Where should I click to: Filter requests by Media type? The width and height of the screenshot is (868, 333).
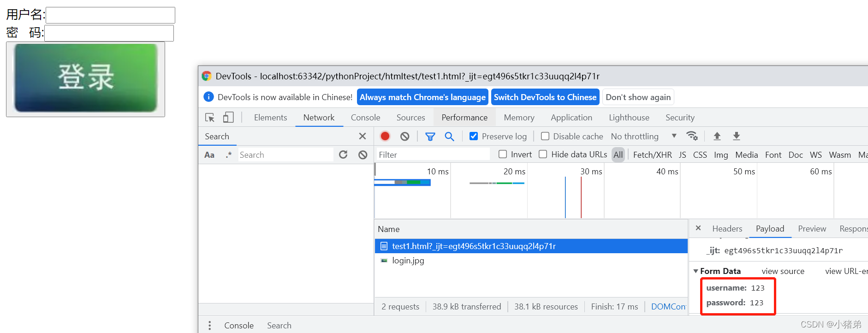pyautogui.click(x=746, y=155)
